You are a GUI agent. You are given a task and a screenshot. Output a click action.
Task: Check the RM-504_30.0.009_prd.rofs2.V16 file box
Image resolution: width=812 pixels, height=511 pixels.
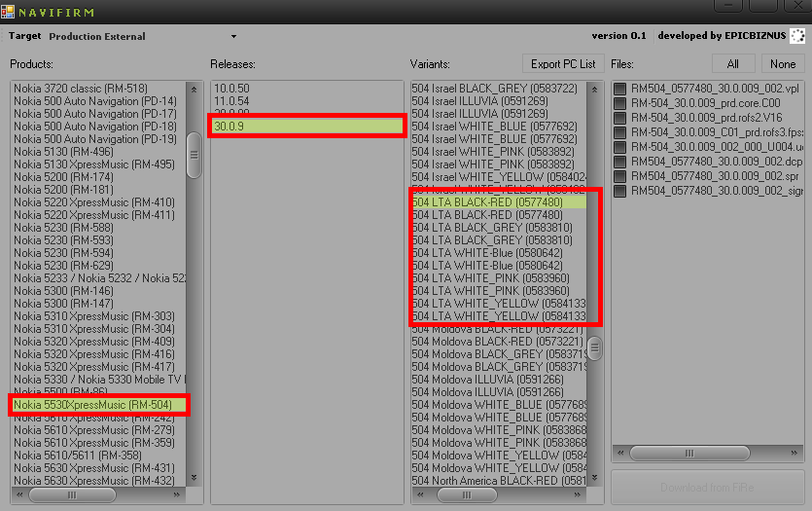pos(619,118)
